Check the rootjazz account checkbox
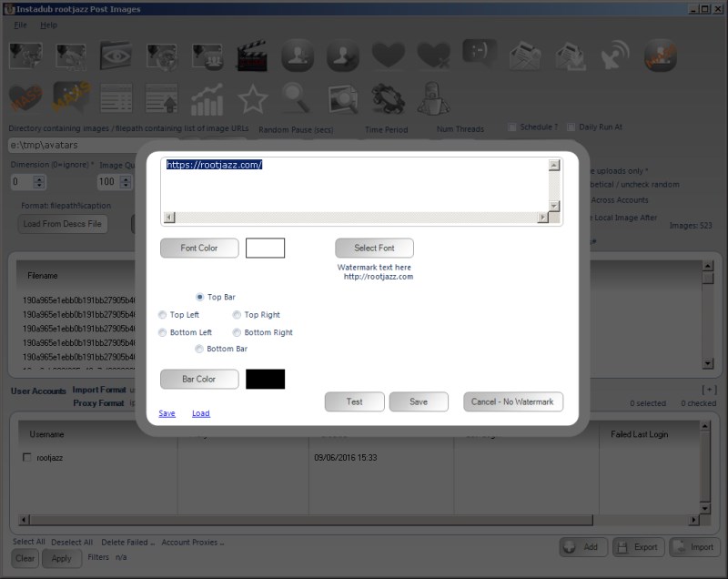 coord(27,457)
